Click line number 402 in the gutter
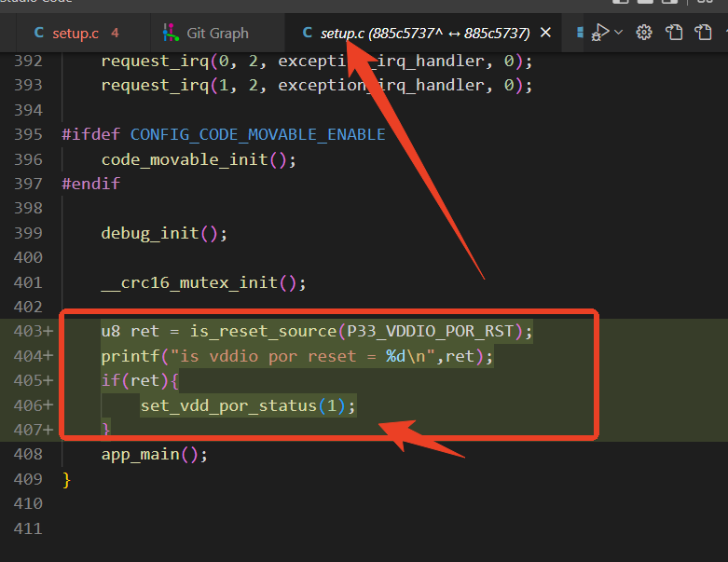Viewport: 728px width, 562px height. click(28, 307)
